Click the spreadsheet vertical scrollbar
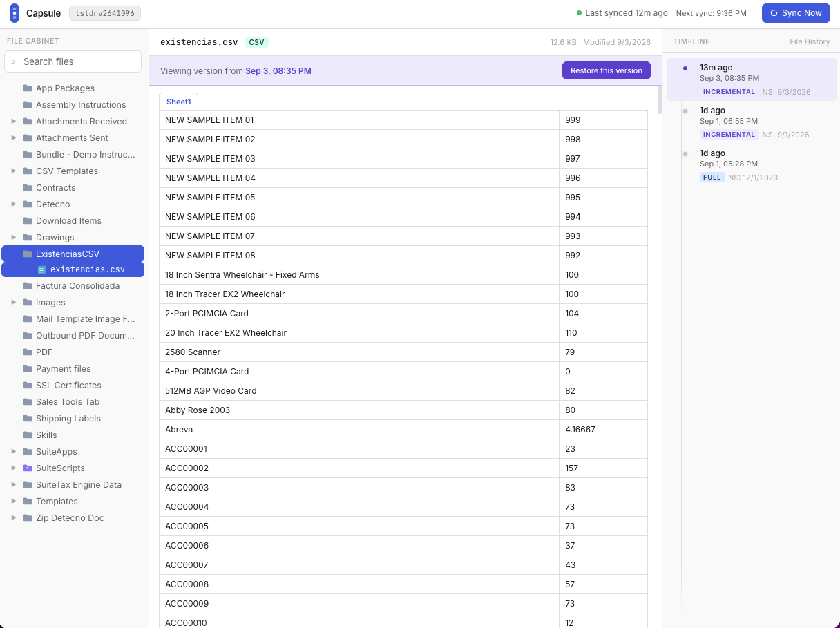The width and height of the screenshot is (840, 628). click(660, 99)
